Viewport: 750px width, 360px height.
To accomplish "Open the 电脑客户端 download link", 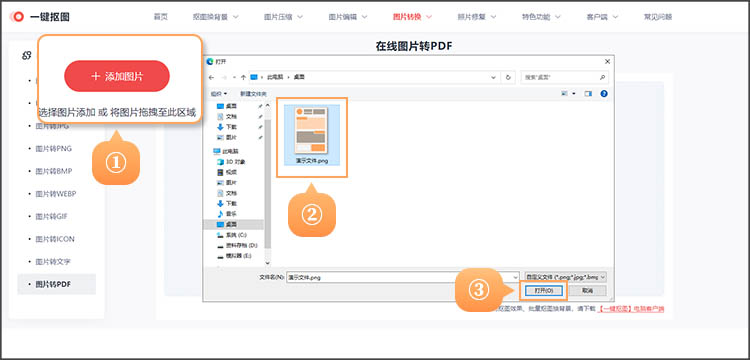I will pyautogui.click(x=631, y=309).
